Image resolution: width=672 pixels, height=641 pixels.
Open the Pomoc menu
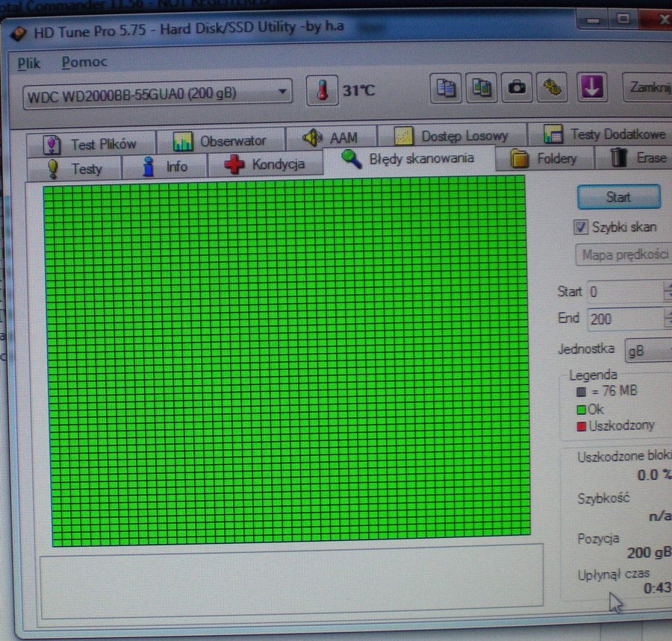(x=84, y=62)
